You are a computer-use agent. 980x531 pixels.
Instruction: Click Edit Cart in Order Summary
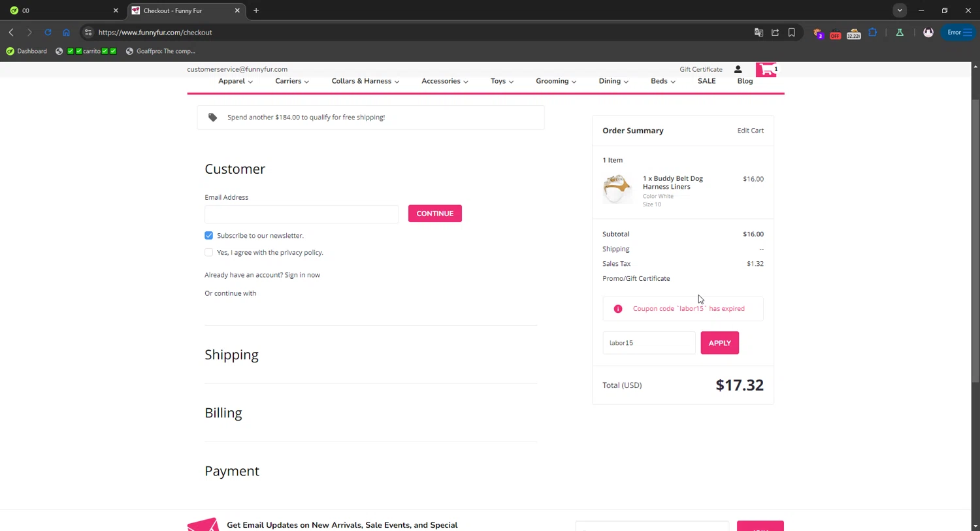pos(750,131)
